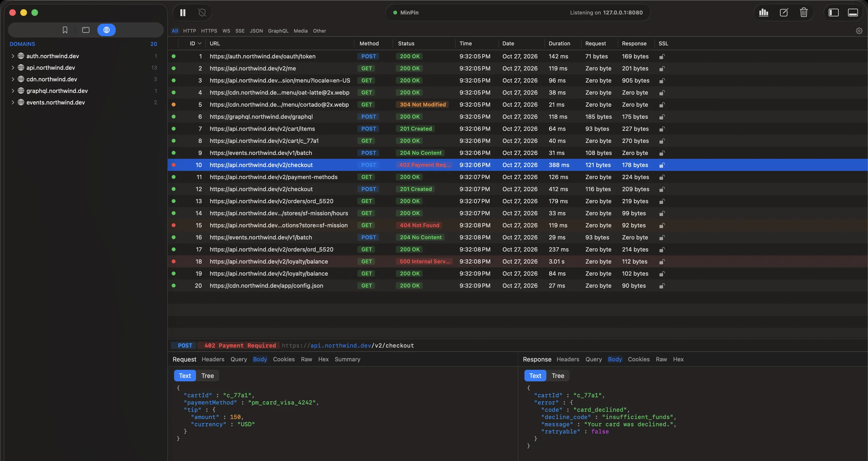Sort by the Duration column header
The width and height of the screenshot is (868, 461).
click(559, 43)
